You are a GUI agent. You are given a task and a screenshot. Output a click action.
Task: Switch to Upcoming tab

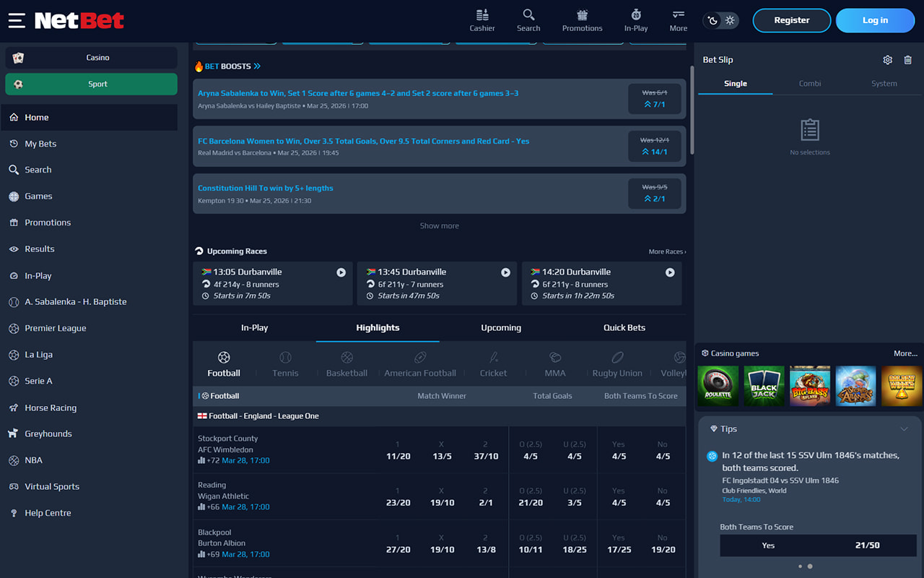[x=501, y=328]
